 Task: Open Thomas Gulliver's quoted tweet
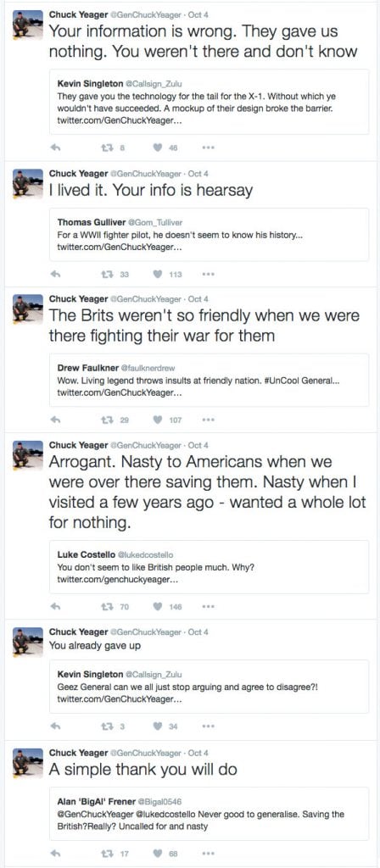pyautogui.click(x=210, y=235)
